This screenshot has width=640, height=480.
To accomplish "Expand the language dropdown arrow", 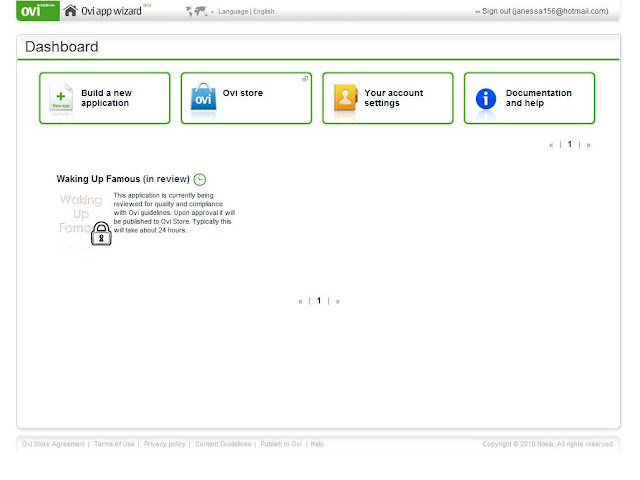I will [212, 12].
